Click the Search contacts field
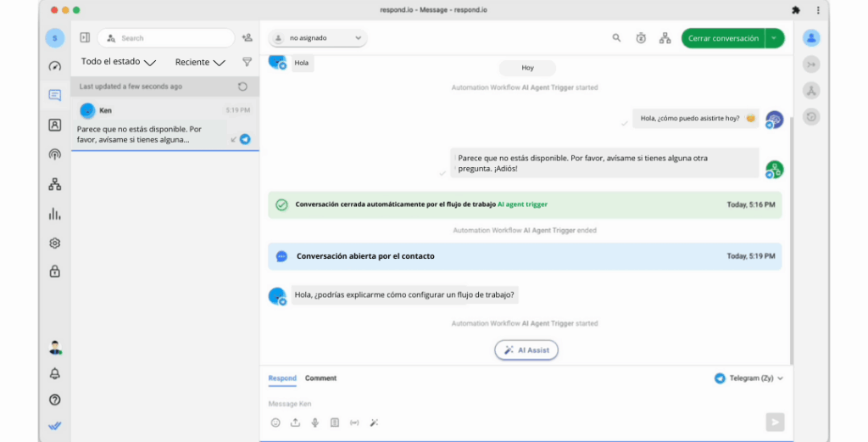This screenshot has height=442, width=868. 166,38
